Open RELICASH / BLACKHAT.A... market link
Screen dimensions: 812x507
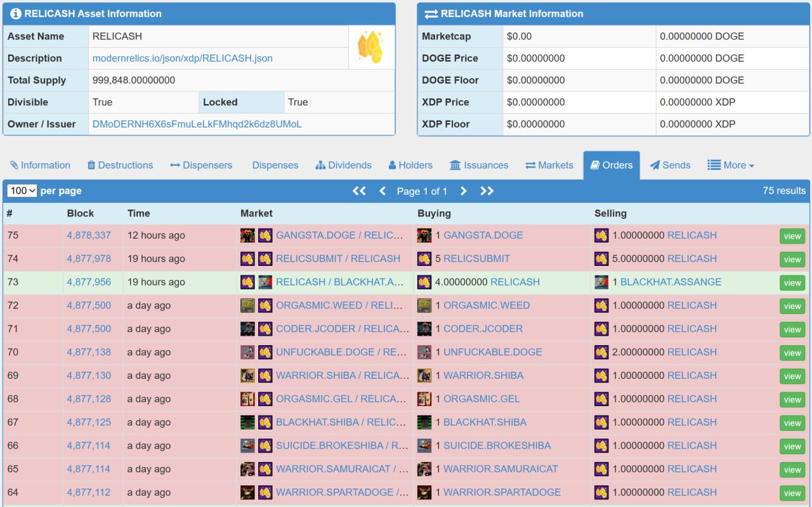click(x=340, y=282)
